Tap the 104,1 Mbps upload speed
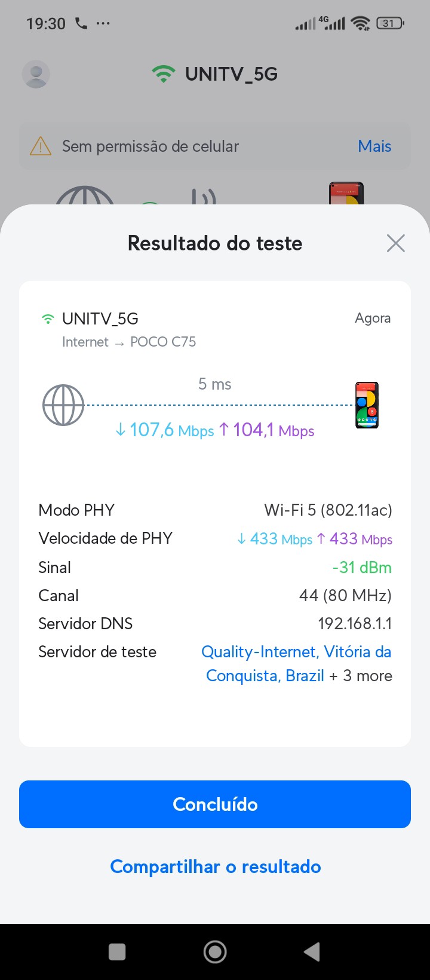 (267, 430)
